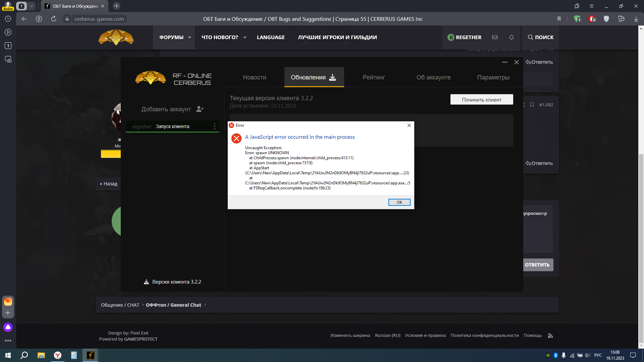Open the Рейтинг launcher tab
The image size is (644, 362).
(374, 77)
